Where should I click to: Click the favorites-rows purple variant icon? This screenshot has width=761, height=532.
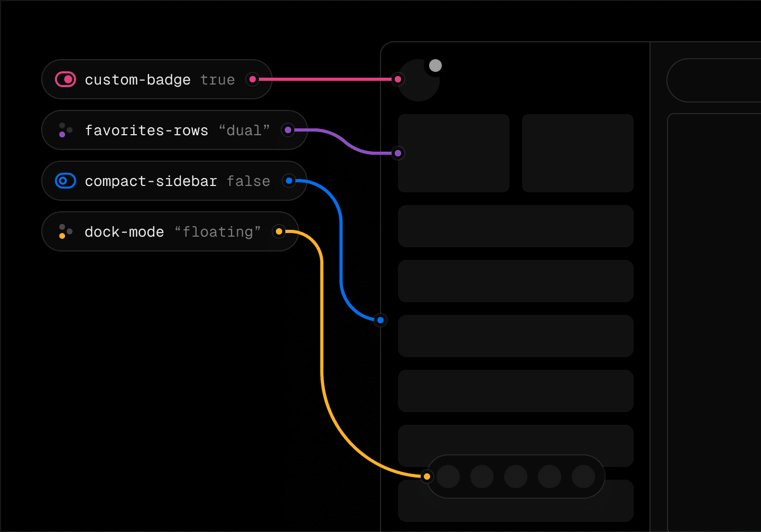tap(66, 130)
